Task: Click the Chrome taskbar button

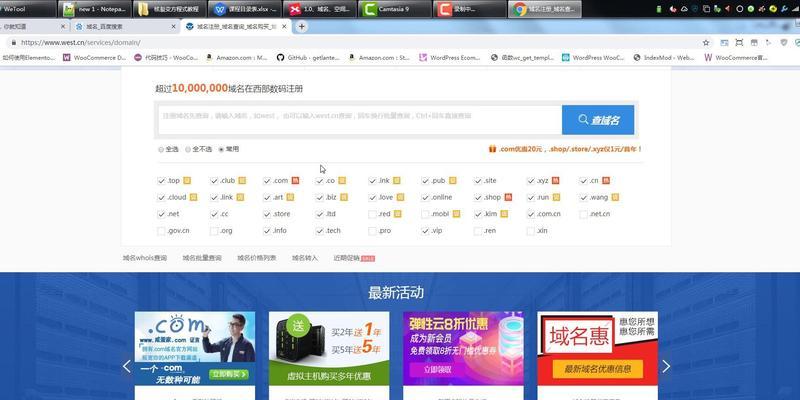Action: click(x=544, y=9)
